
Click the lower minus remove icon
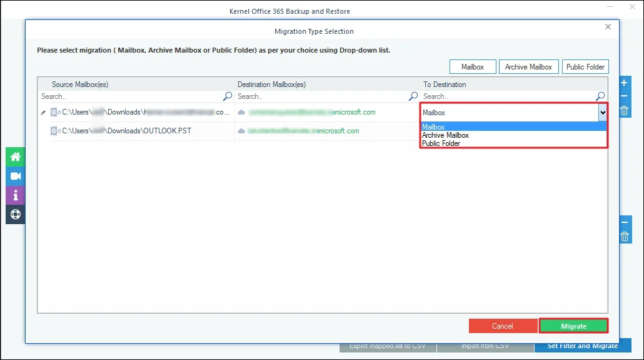(625, 222)
